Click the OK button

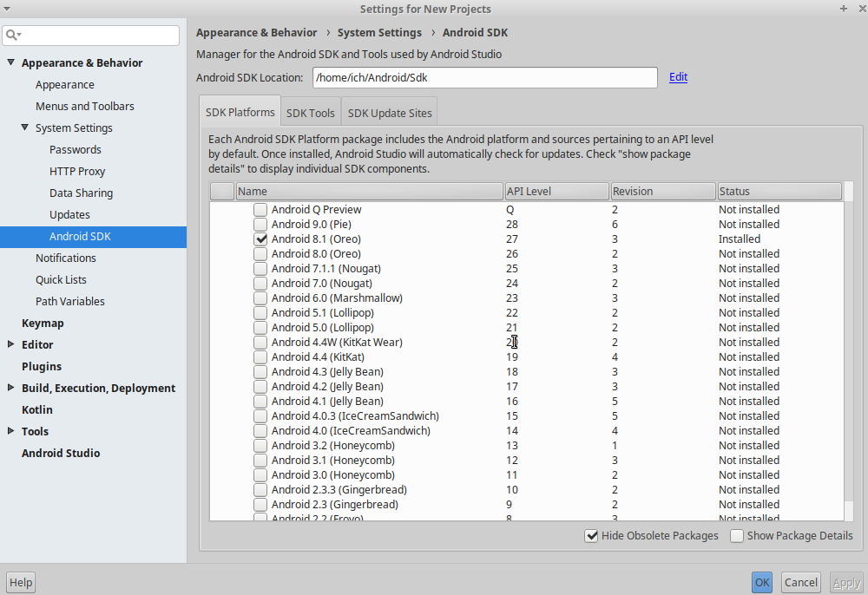pos(762,582)
